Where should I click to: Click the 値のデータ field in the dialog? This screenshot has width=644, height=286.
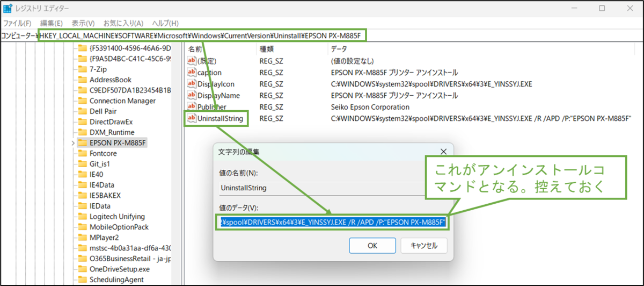(333, 222)
